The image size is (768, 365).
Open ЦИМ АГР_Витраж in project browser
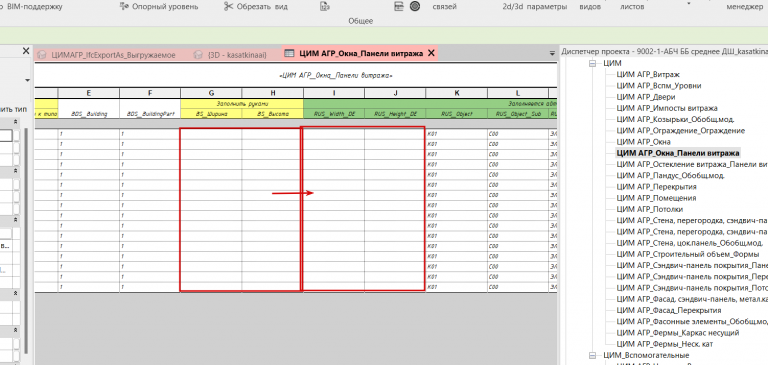[x=648, y=74]
